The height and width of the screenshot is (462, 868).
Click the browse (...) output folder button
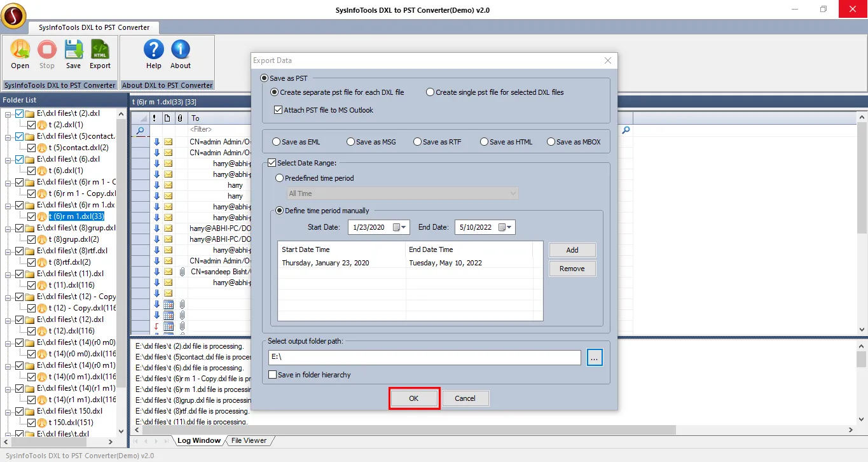click(595, 358)
